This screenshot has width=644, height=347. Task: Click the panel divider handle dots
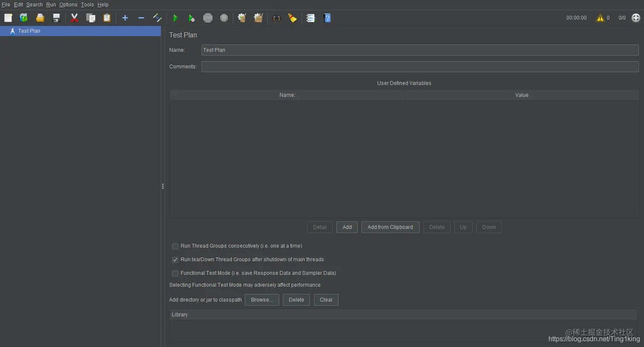tap(163, 186)
